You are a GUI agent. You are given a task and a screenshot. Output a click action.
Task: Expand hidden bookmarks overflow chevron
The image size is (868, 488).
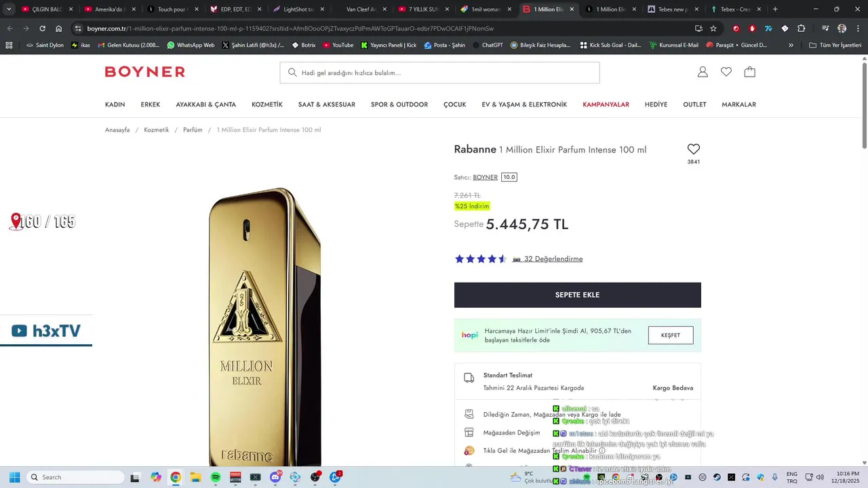pyautogui.click(x=791, y=45)
